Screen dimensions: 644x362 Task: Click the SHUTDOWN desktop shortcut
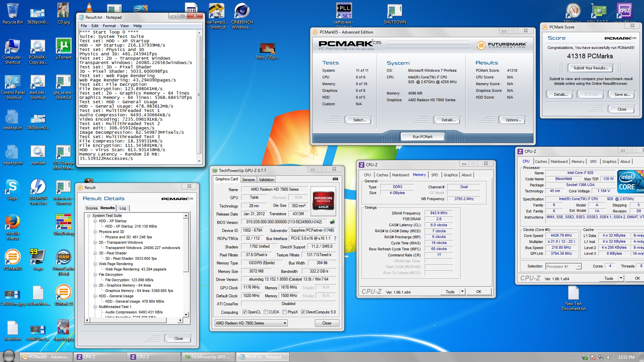[x=395, y=14]
